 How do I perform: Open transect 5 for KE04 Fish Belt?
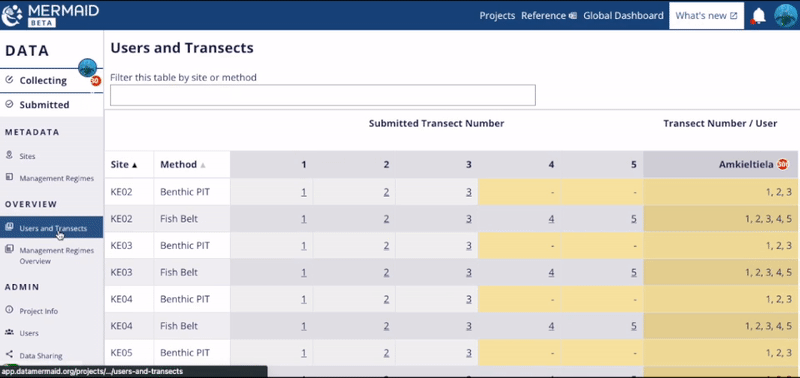(634, 326)
